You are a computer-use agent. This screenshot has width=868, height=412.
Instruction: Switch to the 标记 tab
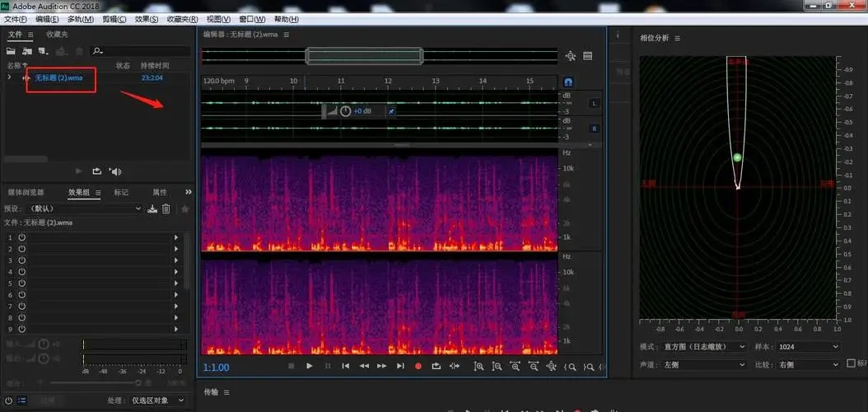coord(121,192)
